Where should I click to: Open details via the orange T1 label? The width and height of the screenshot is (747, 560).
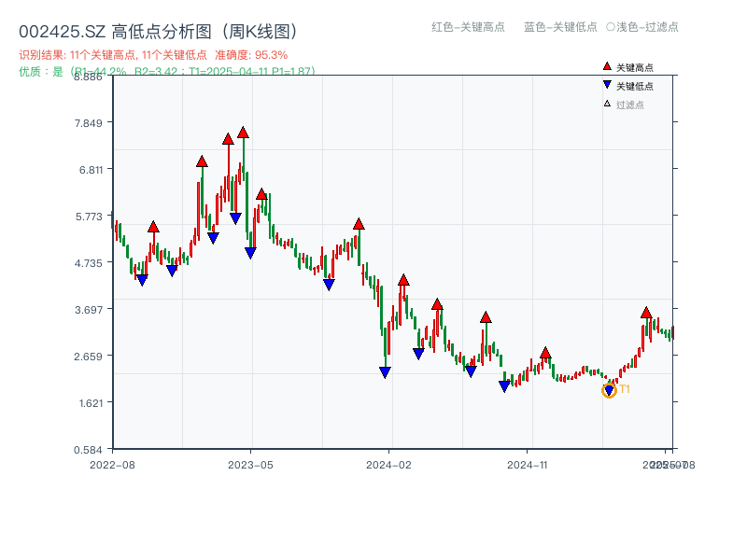click(623, 390)
